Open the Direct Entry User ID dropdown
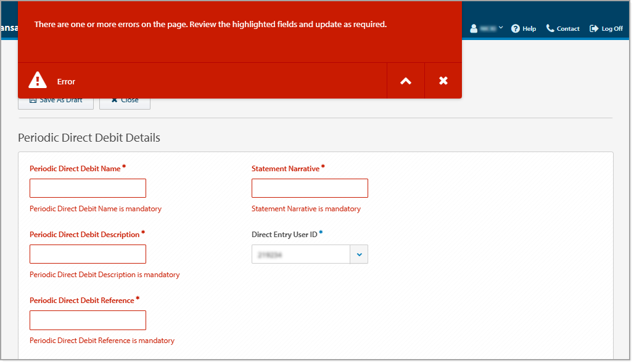 pyautogui.click(x=359, y=254)
